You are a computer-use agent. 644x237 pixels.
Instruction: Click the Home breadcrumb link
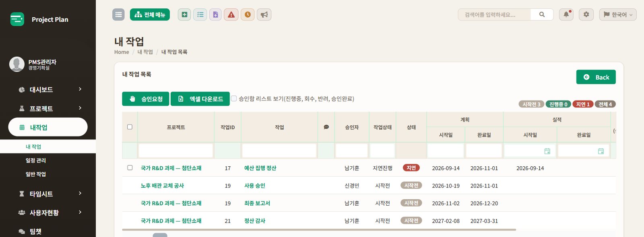tap(122, 52)
